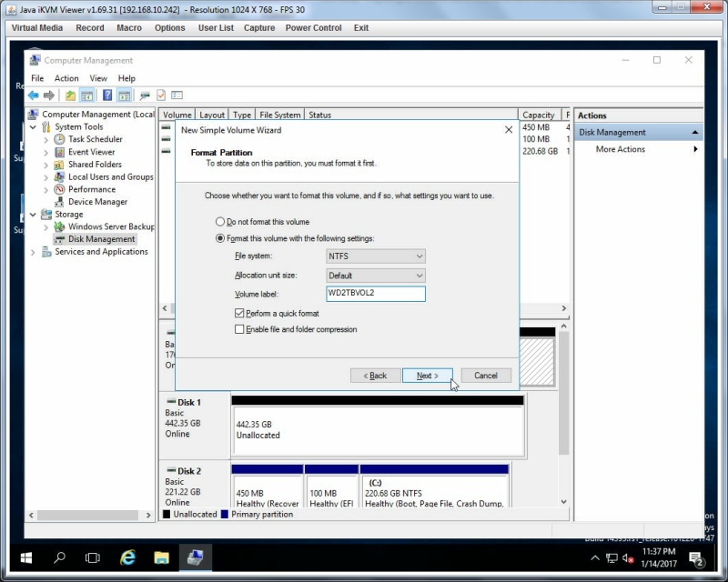Open File Explorer from taskbar
The height and width of the screenshot is (582, 728).
(162, 557)
